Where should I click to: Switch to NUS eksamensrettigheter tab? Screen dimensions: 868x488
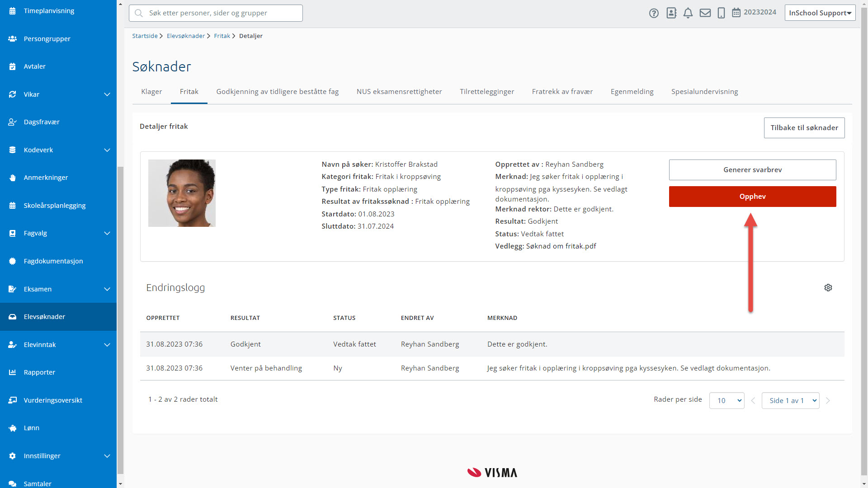[399, 92]
